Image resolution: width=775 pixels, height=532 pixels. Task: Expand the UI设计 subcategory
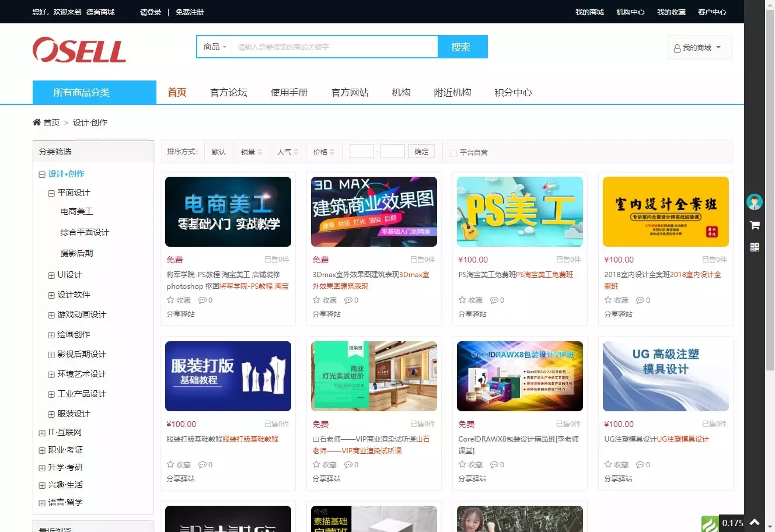(51, 275)
